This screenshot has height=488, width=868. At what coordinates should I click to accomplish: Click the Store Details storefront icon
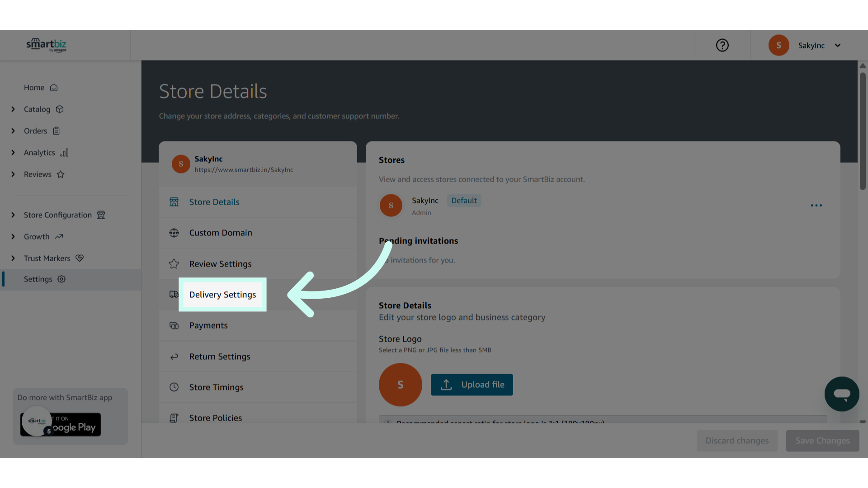pyautogui.click(x=174, y=202)
